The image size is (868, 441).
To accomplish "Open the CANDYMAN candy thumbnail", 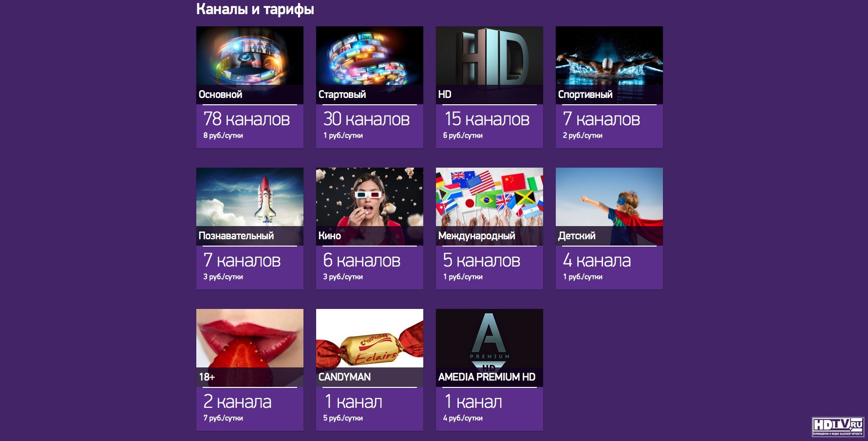I will coord(369,347).
